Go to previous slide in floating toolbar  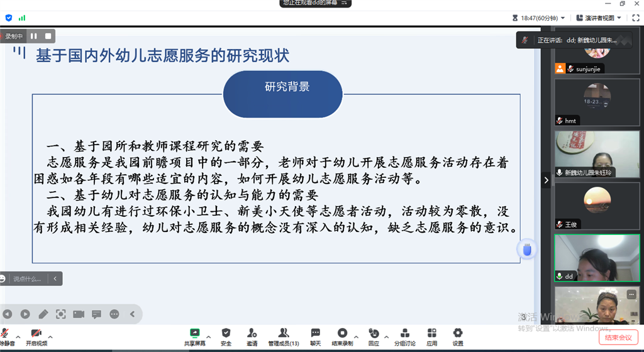tap(8, 314)
